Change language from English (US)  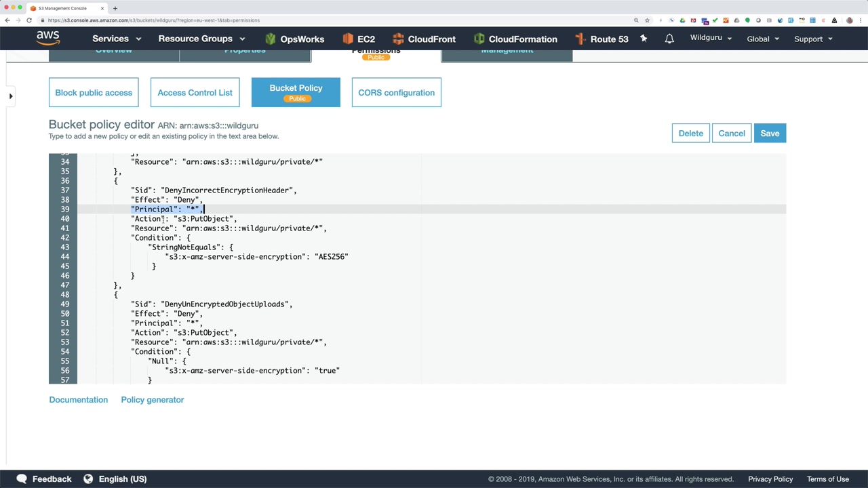(x=122, y=479)
